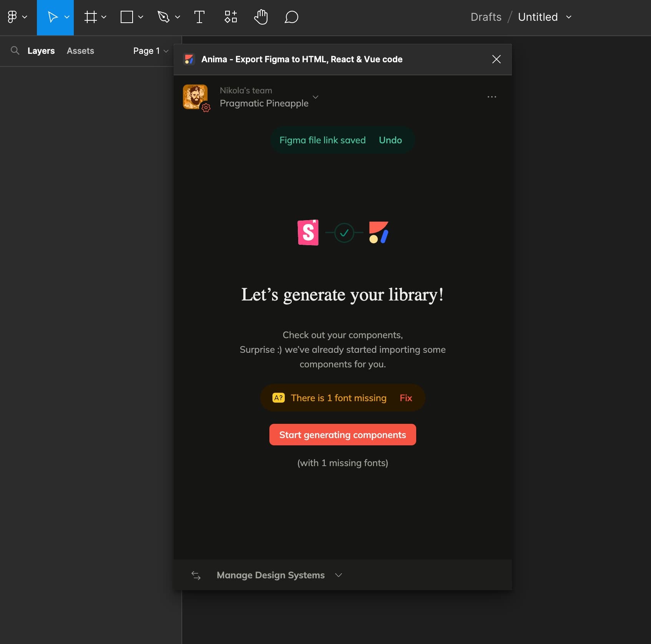
Task: Activate the Hand tool
Action: pyautogui.click(x=261, y=17)
